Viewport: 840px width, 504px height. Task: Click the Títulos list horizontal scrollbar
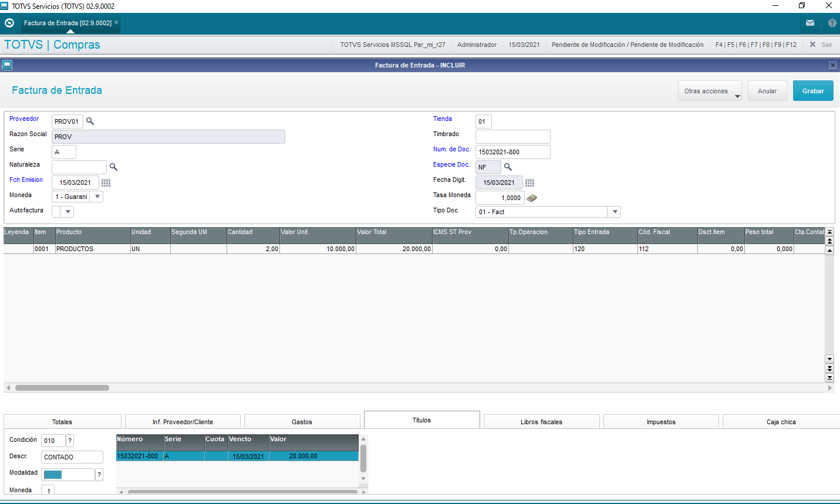tap(242, 492)
